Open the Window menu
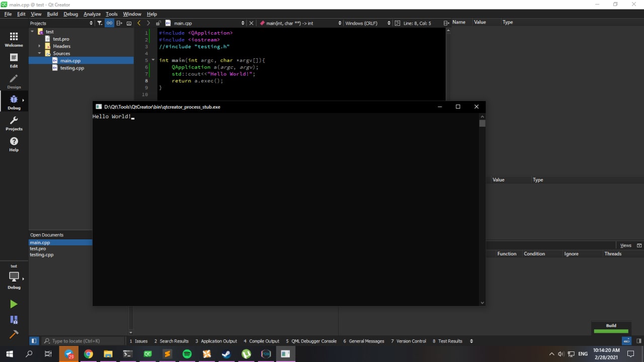 [132, 14]
